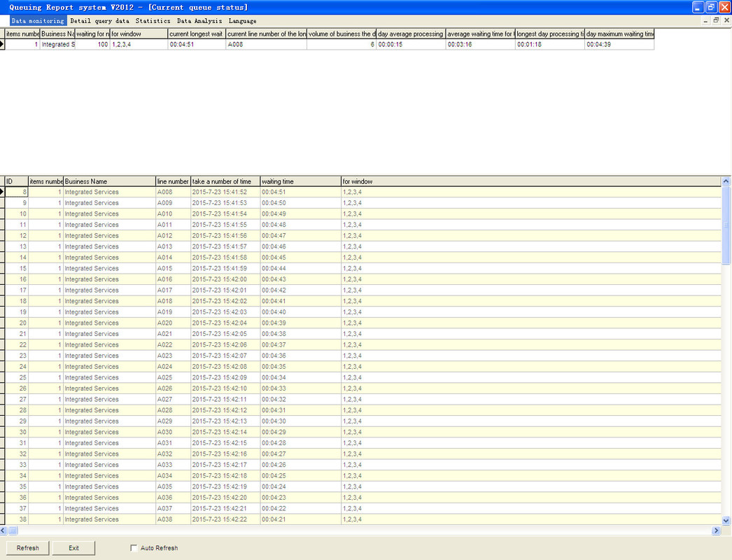Enable the Auto Refresh checkbox
This screenshot has width=732, height=560.
134,548
